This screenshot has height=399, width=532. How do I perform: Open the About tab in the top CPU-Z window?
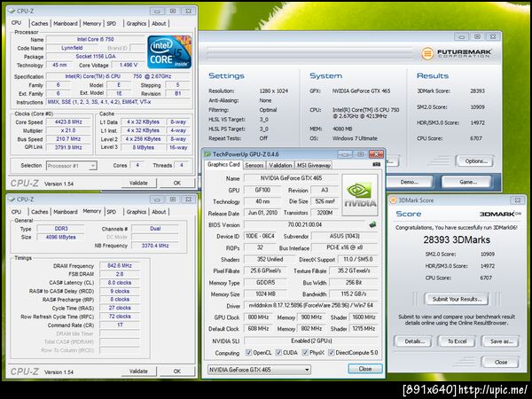(x=159, y=23)
